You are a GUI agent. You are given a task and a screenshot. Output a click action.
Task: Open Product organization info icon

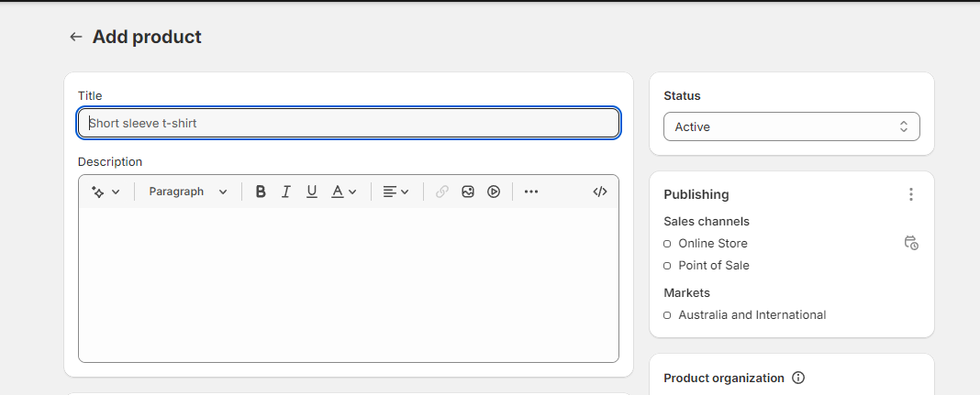(x=798, y=378)
